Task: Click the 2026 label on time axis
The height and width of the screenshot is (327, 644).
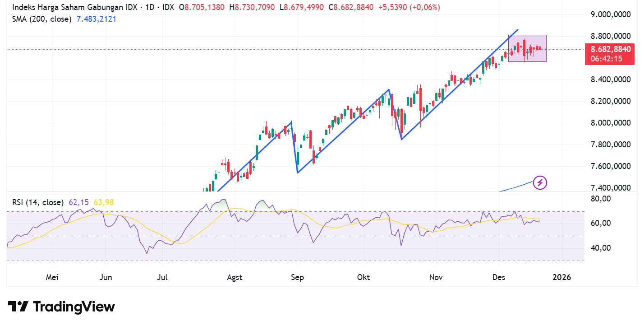Action: click(562, 277)
